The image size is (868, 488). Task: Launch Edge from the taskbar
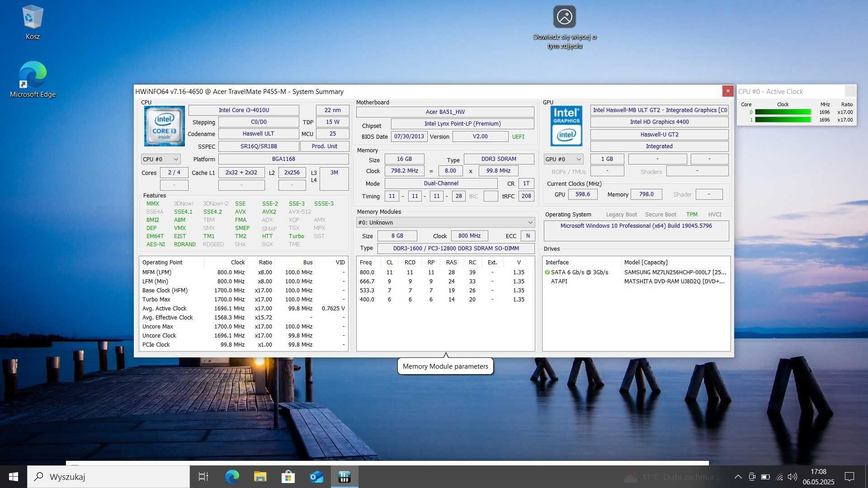[x=232, y=477]
